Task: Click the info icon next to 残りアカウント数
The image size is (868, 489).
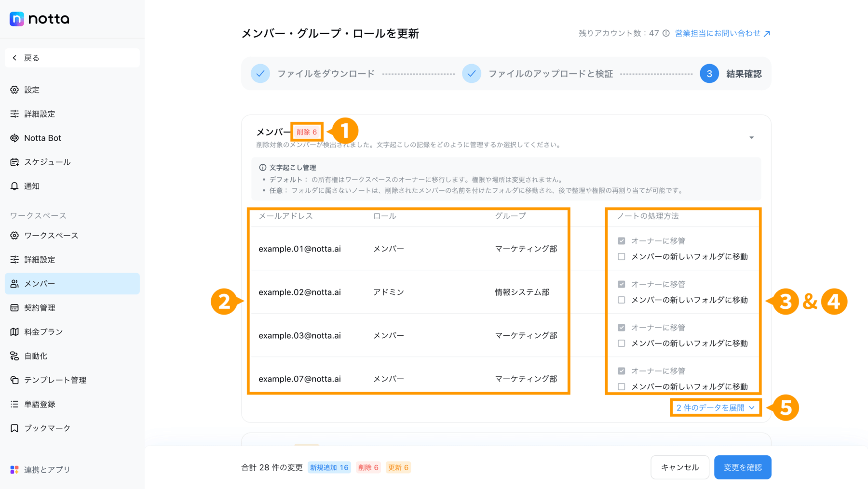Action: coord(666,33)
